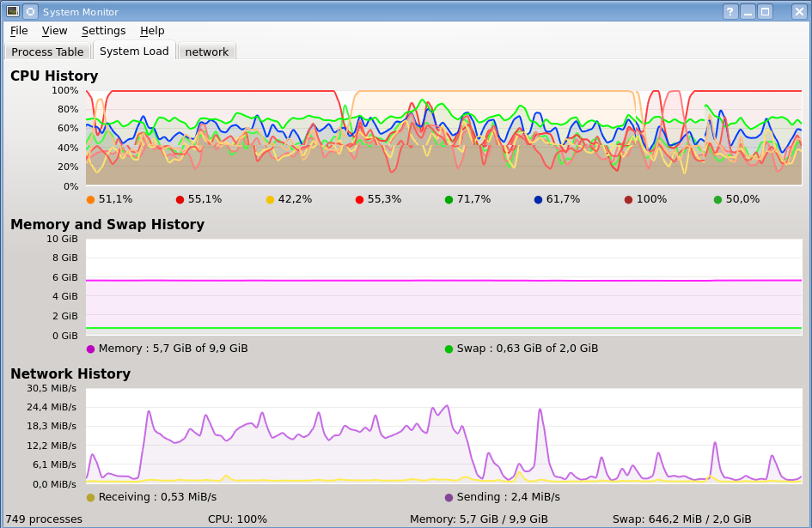Screen dimensions: 812x528
Task: Open the Settings menu
Action: click(x=104, y=31)
